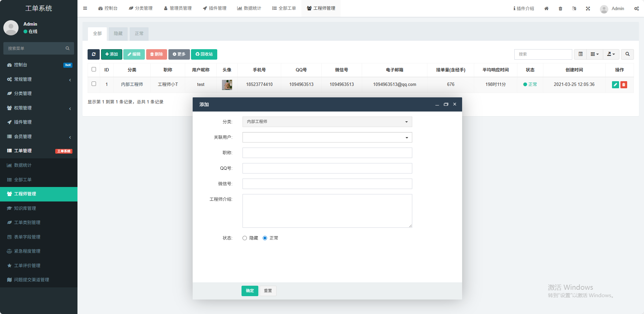Toggle the table list view icon

click(580, 54)
